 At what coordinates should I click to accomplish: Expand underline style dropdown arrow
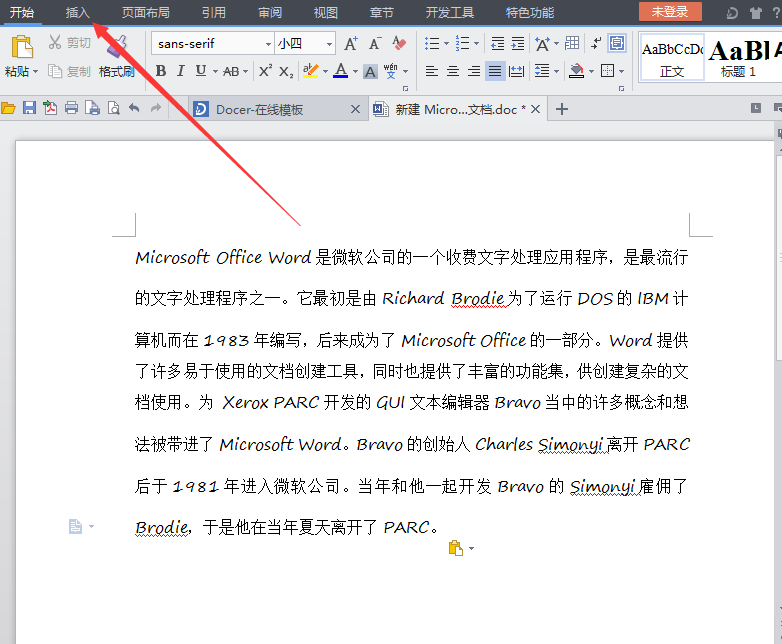[x=215, y=72]
